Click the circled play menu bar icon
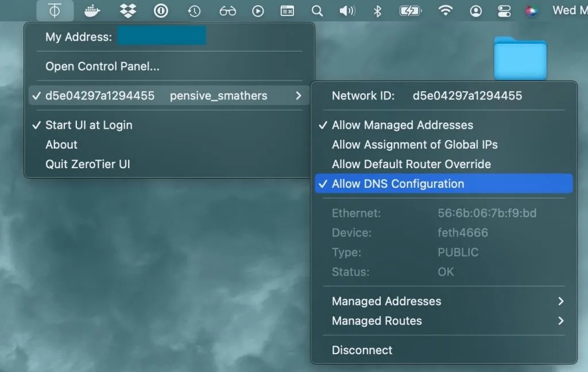The height and width of the screenshot is (372, 588). (258, 11)
